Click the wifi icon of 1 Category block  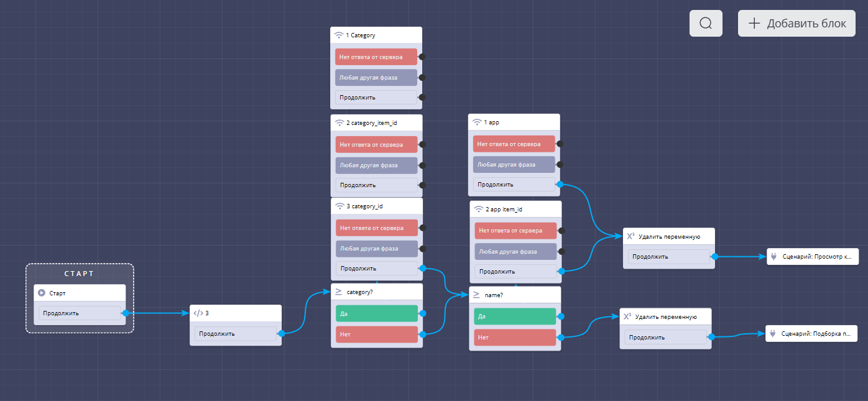tap(339, 35)
